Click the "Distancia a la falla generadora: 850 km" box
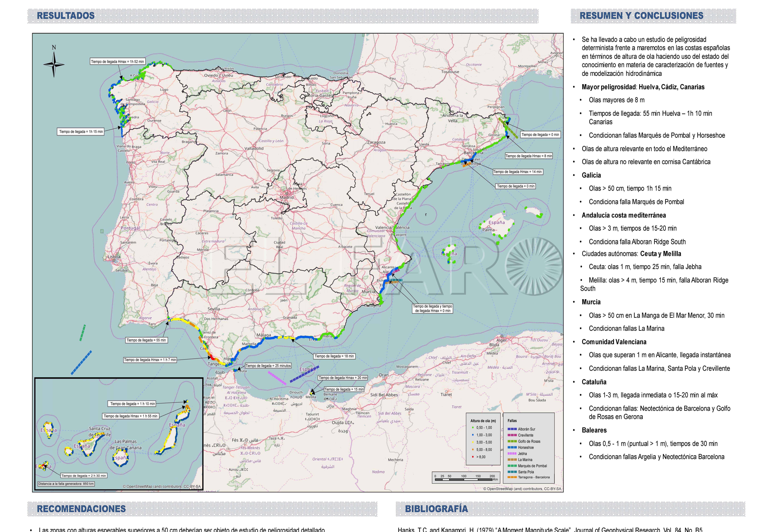 click(x=66, y=484)
